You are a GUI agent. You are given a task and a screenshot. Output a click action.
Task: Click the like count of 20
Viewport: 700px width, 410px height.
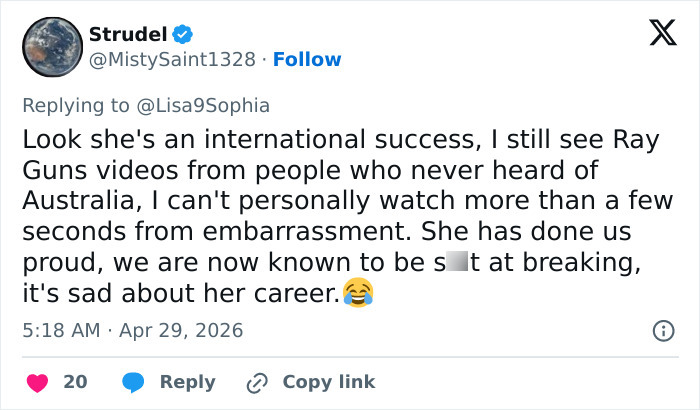coord(75,382)
